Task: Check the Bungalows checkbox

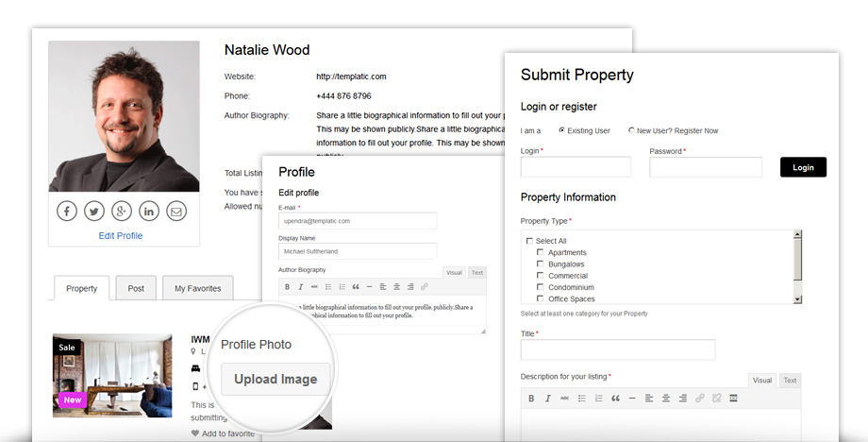Action: [540, 263]
